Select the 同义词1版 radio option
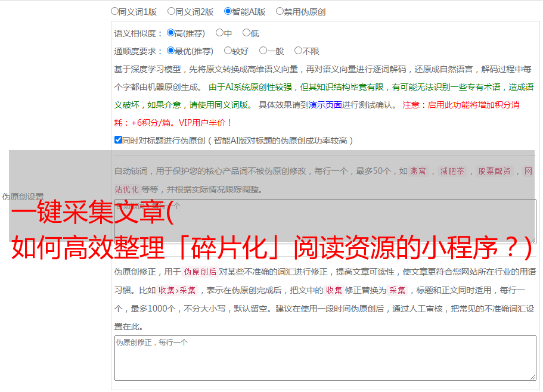 tap(114, 11)
